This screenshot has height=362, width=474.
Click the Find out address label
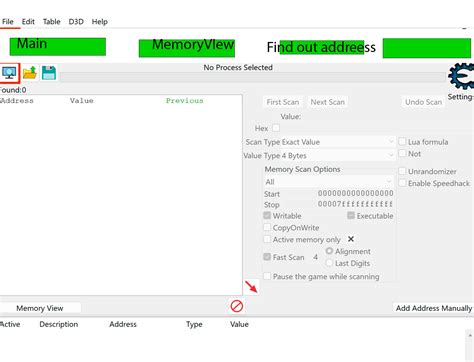click(321, 47)
